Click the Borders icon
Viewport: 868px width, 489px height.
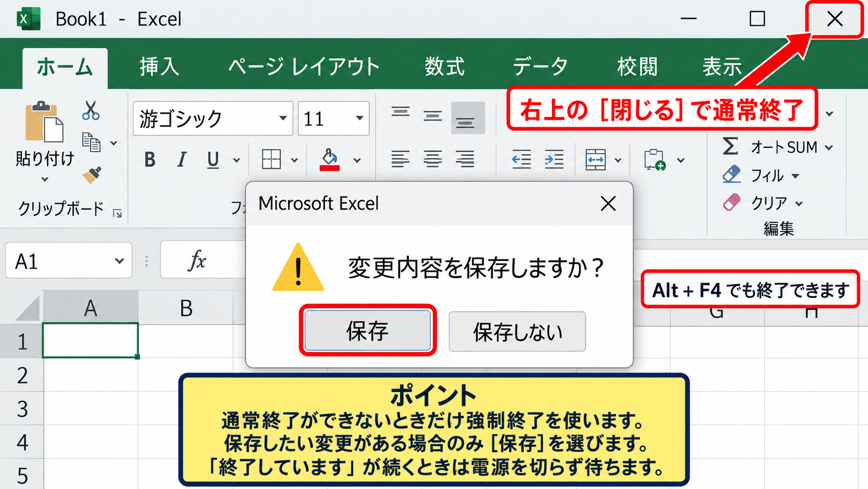click(272, 160)
